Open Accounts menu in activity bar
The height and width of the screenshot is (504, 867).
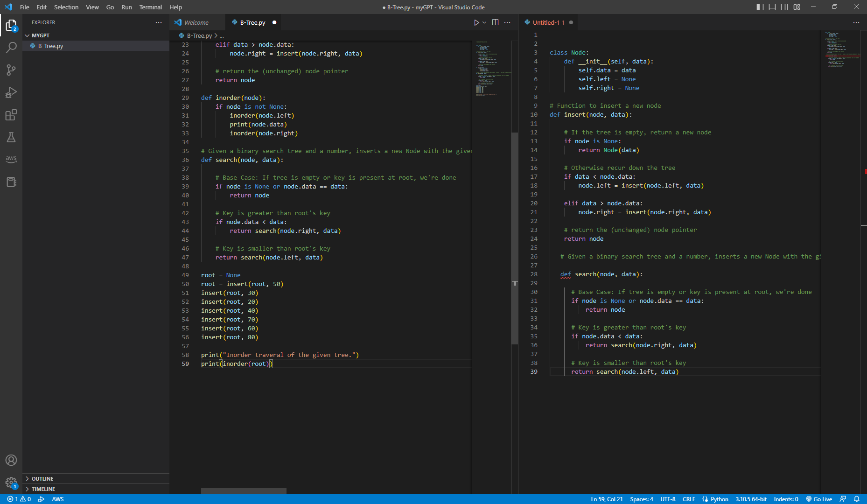click(11, 460)
